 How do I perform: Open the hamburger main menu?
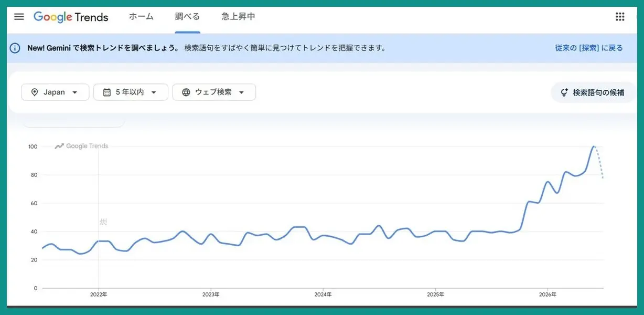point(19,16)
